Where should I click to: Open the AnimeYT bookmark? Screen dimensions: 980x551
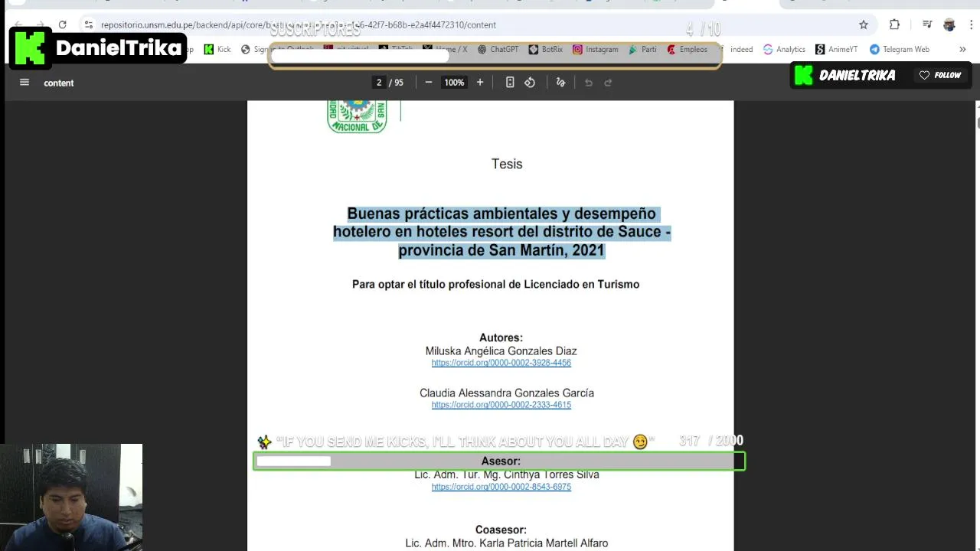pyautogui.click(x=836, y=49)
